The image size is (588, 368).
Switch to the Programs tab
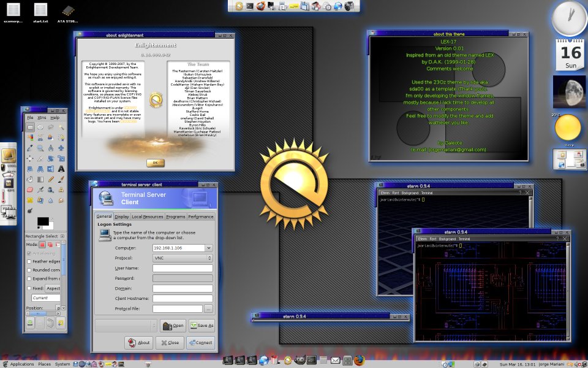176,217
